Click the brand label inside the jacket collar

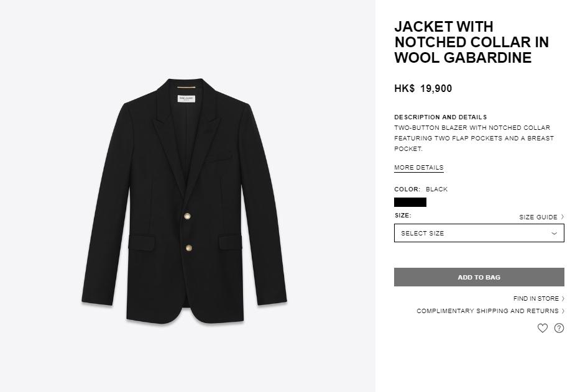pos(186,99)
